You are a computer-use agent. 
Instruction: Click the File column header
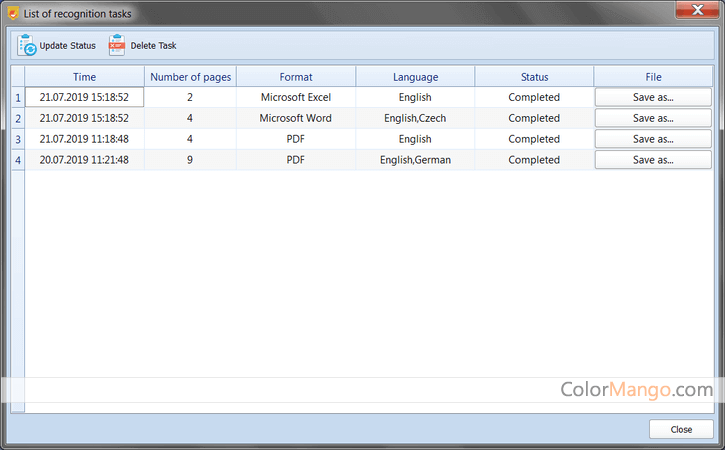653,76
